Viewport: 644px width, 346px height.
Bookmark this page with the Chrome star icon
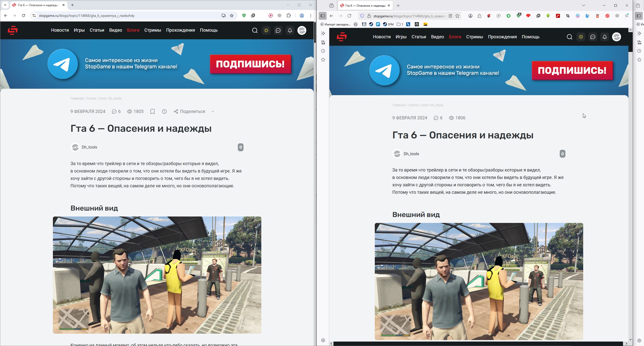tap(232, 16)
